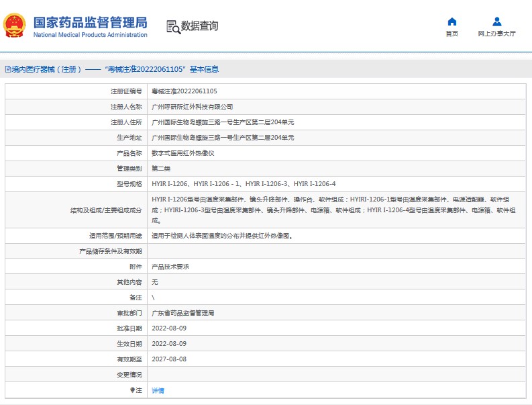Screen dimensions: 532x405
Task: Select registration number 粤械注准20222061105 cell
Action: 184,91
